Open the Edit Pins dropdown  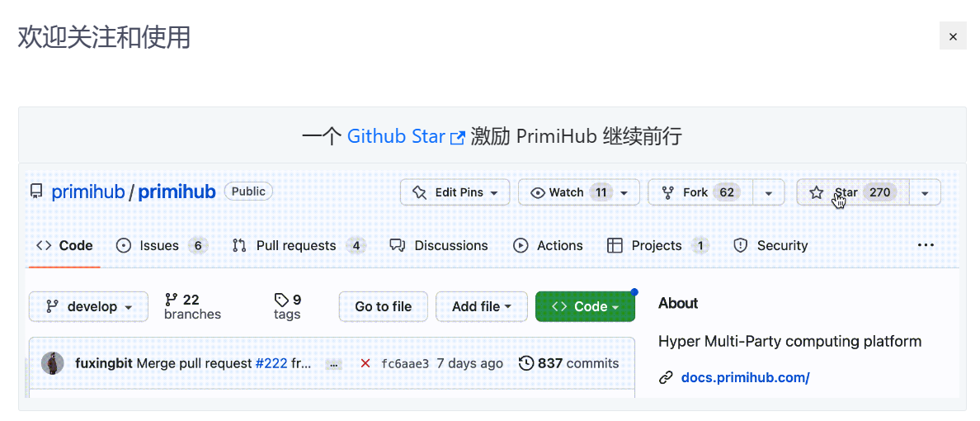(455, 192)
